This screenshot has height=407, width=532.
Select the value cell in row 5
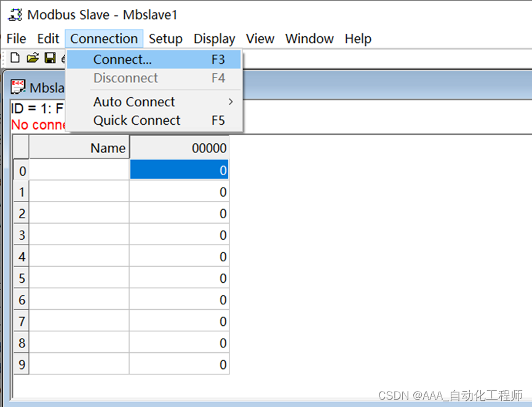[179, 277]
